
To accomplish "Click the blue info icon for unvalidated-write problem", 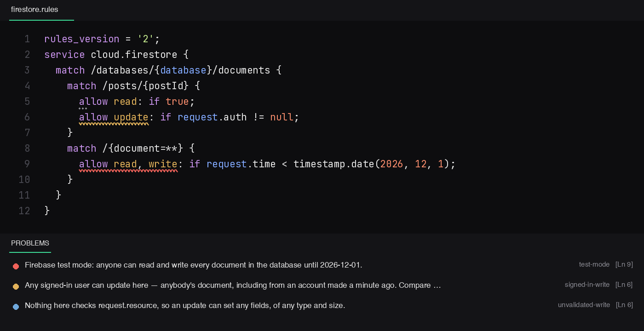I will [x=16, y=307].
